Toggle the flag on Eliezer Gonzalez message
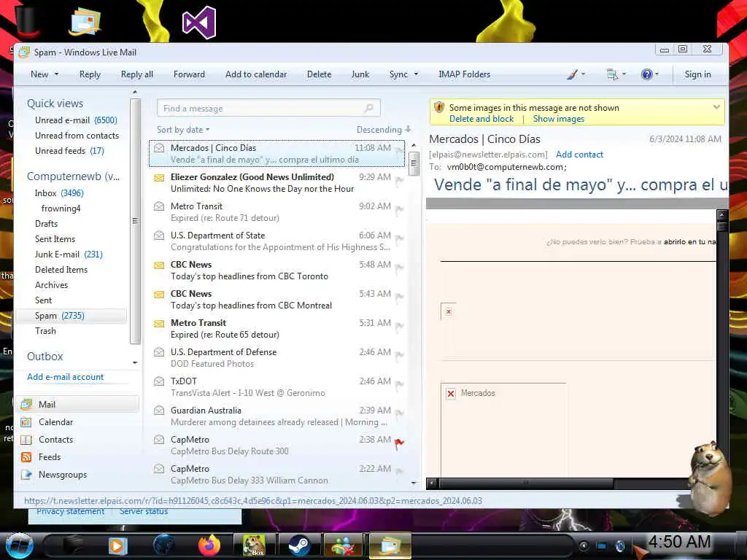 click(x=399, y=181)
